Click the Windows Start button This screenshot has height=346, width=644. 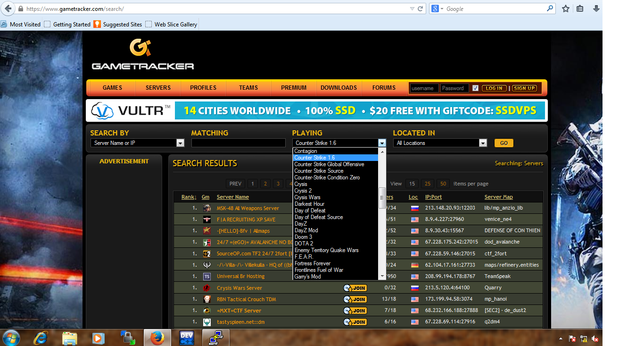(11, 338)
